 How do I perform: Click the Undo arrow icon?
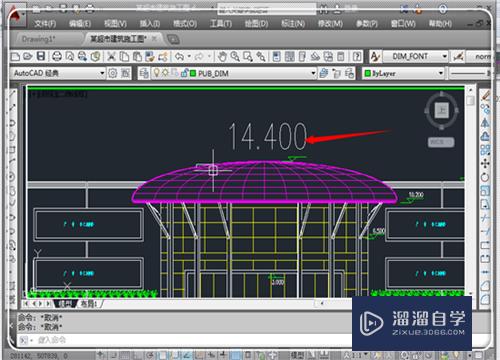[179, 57]
